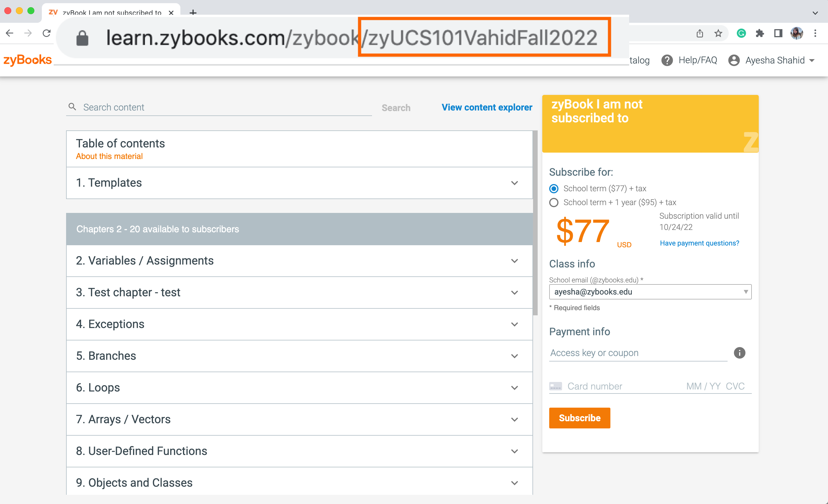Image resolution: width=828 pixels, height=504 pixels.
Task: Open the Extensions puzzle icon
Action: point(759,33)
